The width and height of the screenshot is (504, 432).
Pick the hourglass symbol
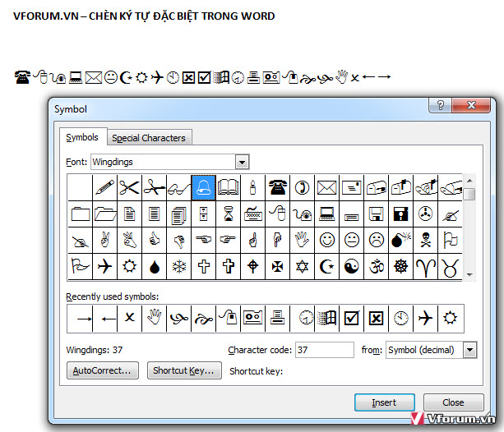pyautogui.click(x=229, y=214)
